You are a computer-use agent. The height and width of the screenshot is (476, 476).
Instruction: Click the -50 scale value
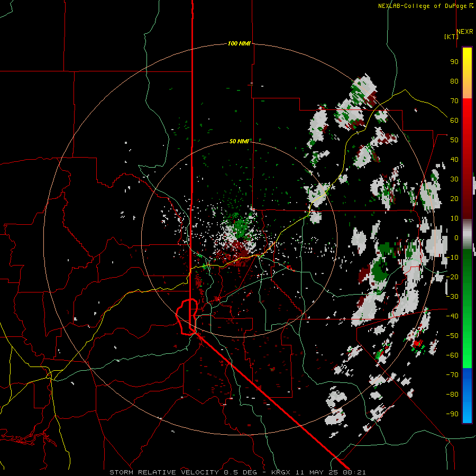pos(452,336)
